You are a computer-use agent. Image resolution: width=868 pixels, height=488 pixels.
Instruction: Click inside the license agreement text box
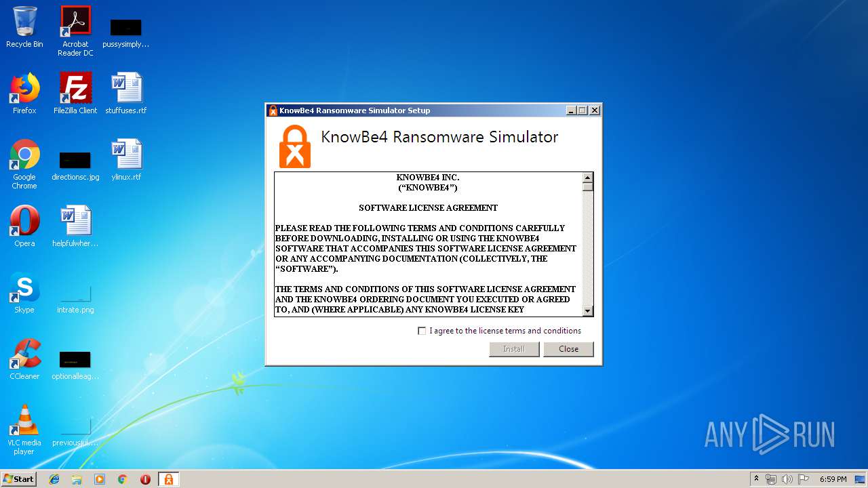(429, 244)
